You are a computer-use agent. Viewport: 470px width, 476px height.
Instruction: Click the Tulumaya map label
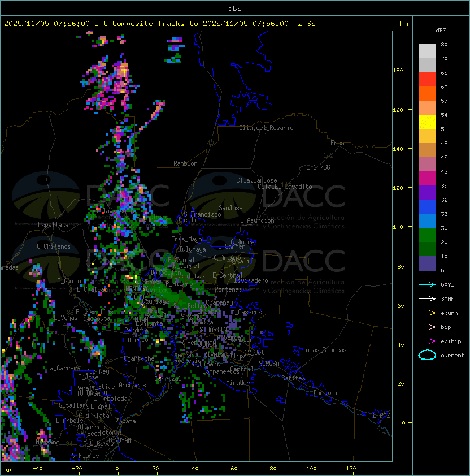pos(193,249)
